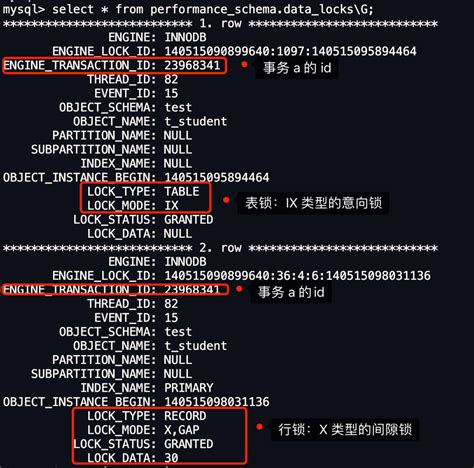Click second 事务 a 的 id annotation
Image resolution: width=474 pixels, height=468 pixels.
(x=291, y=292)
